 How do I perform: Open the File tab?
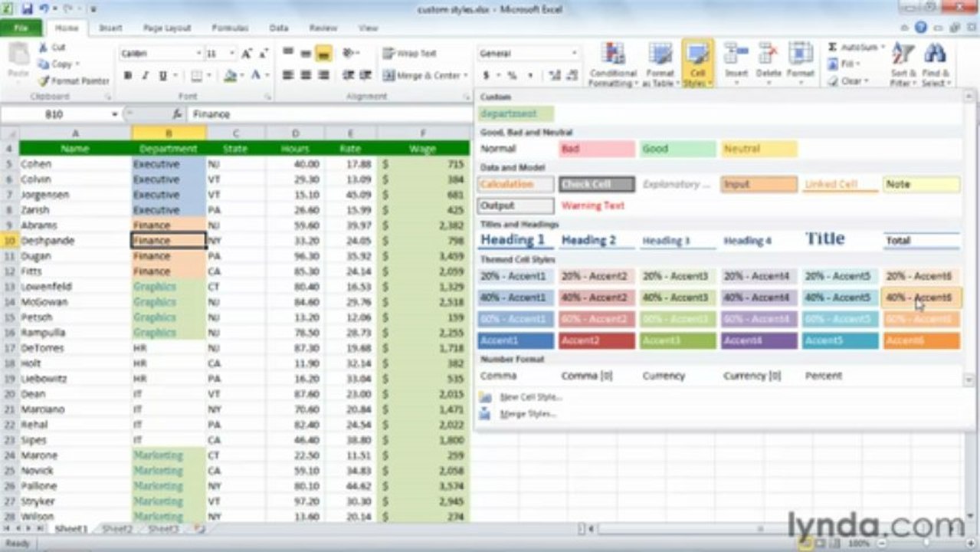point(21,28)
